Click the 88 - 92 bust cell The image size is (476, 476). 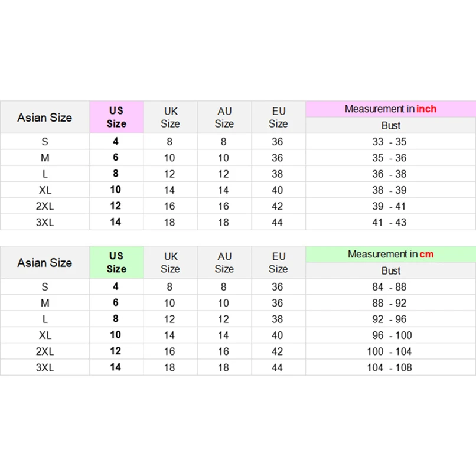[390, 303]
